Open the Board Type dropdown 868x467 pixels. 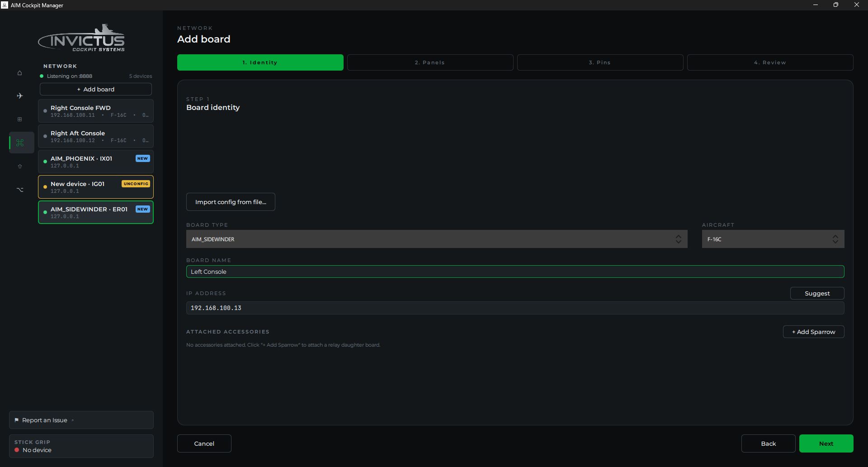tap(437, 239)
